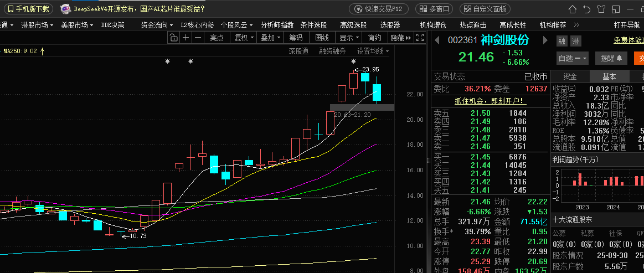The height and width of the screenshot is (273, 644).
Task: Expand the 资金流向 menu
Action: pyautogui.click(x=157, y=25)
